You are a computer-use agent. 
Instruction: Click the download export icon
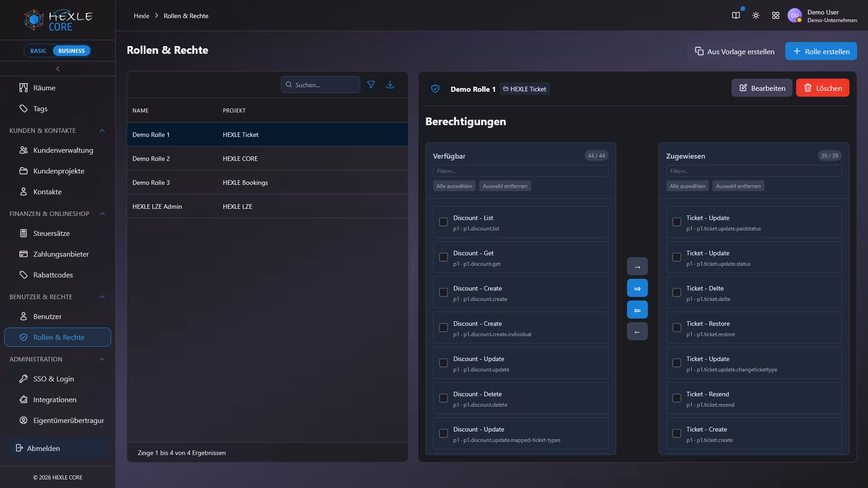[390, 84]
